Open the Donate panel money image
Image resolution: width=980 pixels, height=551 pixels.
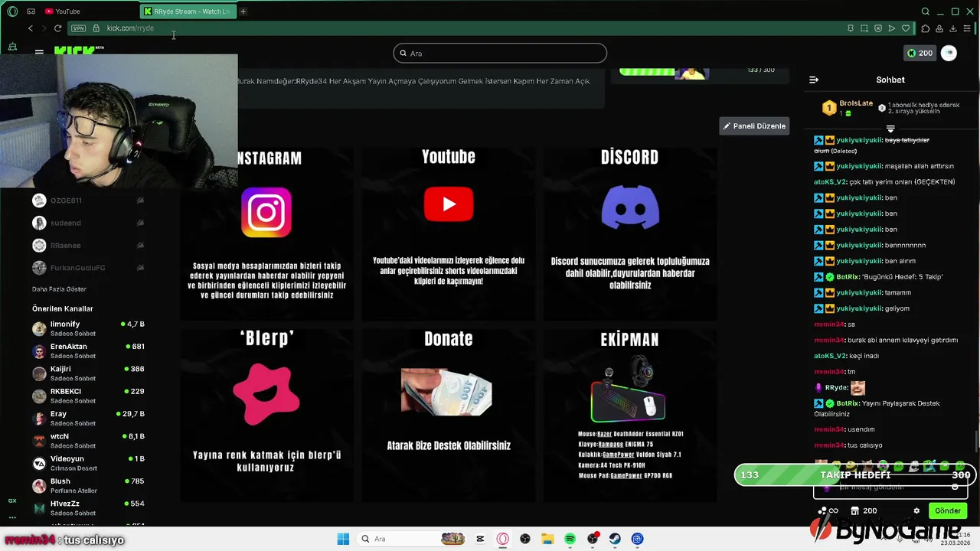446,392
